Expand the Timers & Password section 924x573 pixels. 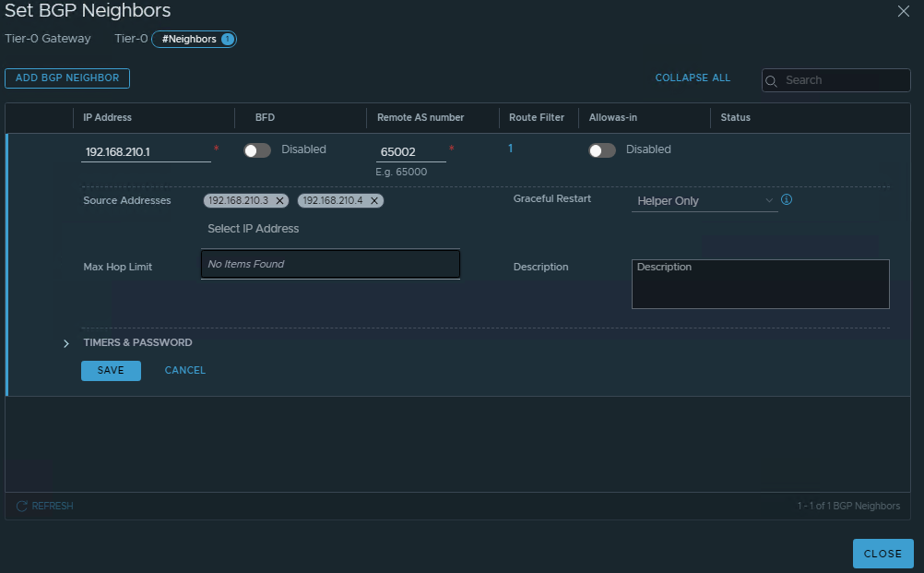[x=66, y=343]
